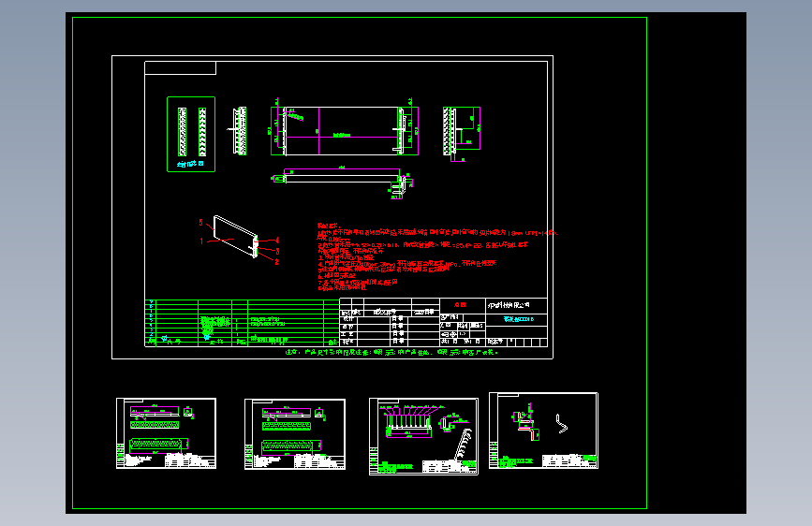Click the red technical requirements text block
The height and width of the screenshot is (526, 812).
tap(436, 256)
